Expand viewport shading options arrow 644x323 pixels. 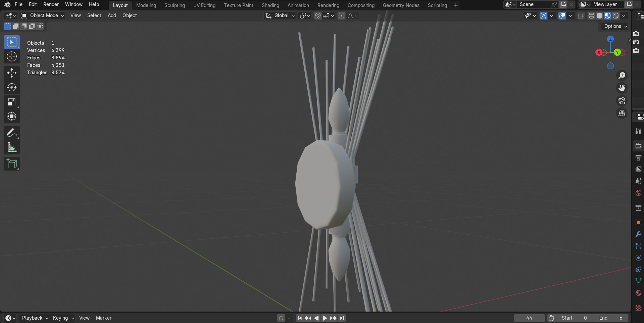coord(624,16)
